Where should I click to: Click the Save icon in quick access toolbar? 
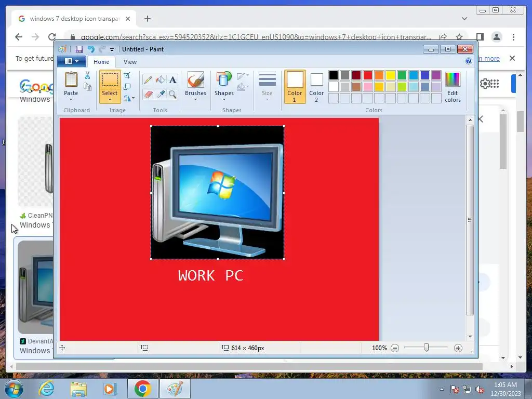point(79,49)
